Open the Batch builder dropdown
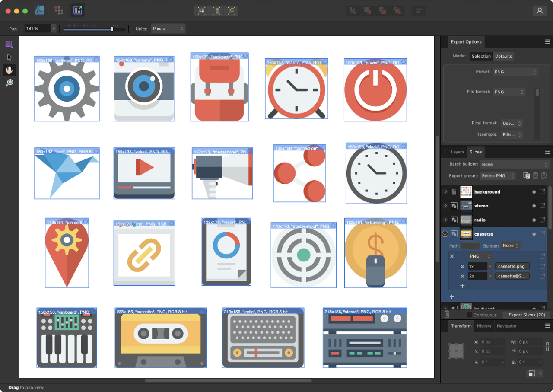This screenshot has height=392, width=553. pos(515,164)
